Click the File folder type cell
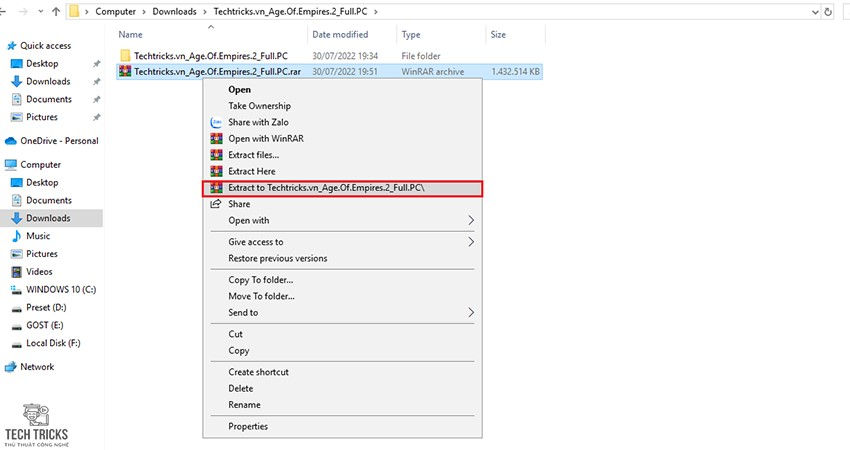 421,56
